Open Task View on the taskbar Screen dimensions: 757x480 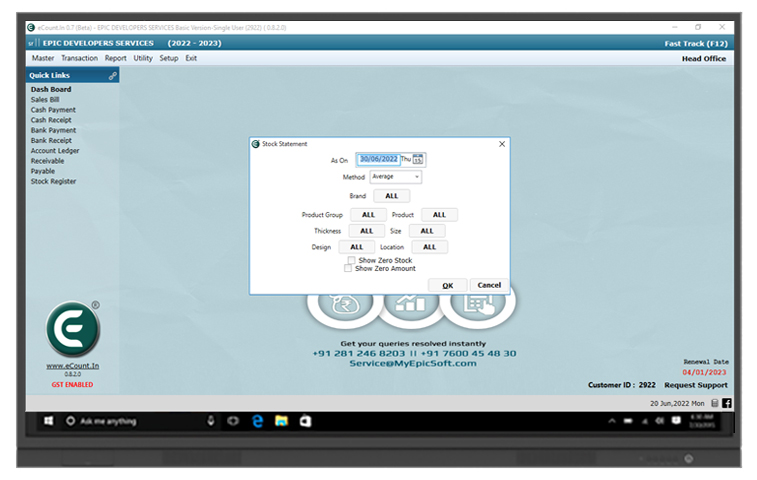[233, 421]
